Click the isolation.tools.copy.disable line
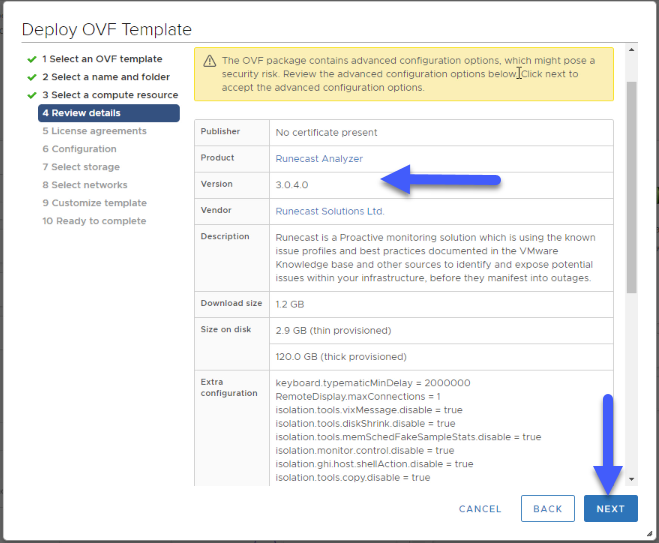659x543 pixels. click(x=353, y=477)
